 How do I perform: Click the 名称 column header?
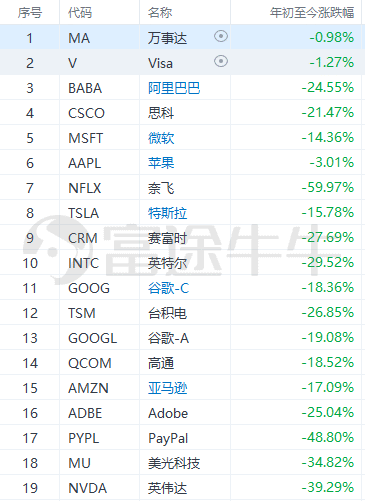click(160, 13)
